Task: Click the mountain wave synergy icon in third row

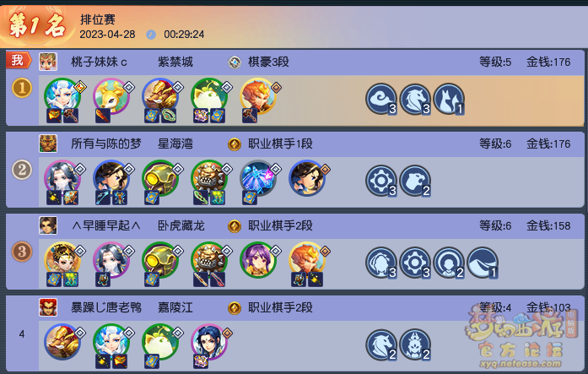Action: point(483,263)
